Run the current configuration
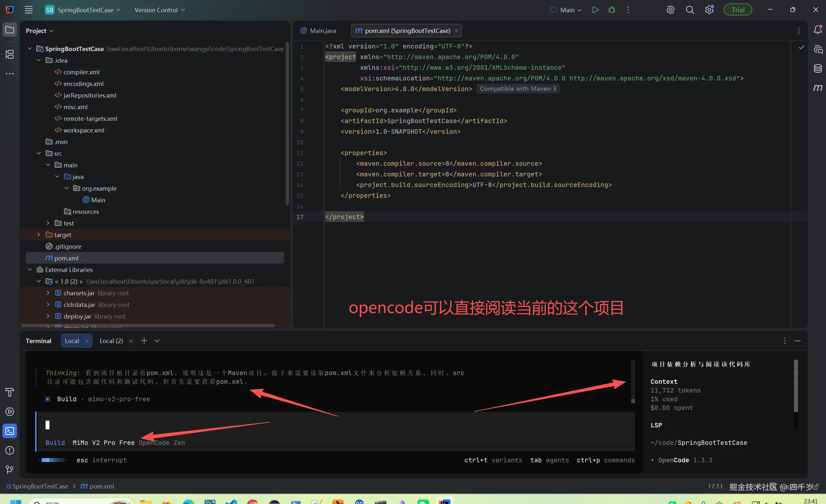 point(595,10)
